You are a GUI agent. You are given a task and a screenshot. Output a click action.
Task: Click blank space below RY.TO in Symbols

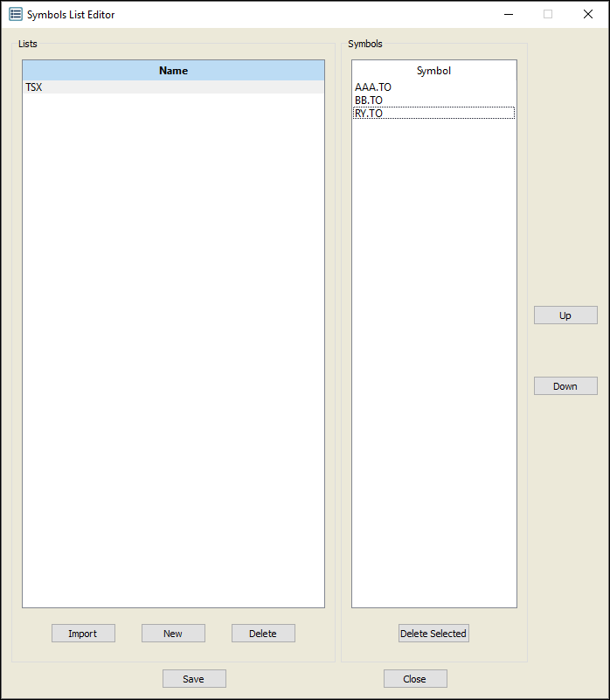(433, 350)
